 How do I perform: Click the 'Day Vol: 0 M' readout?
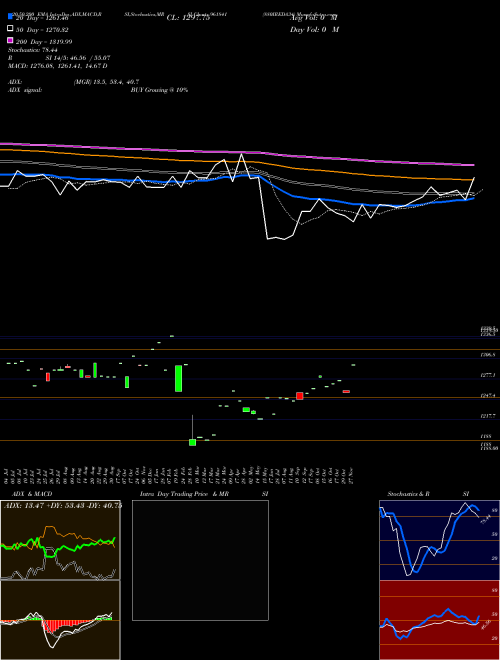314,29
